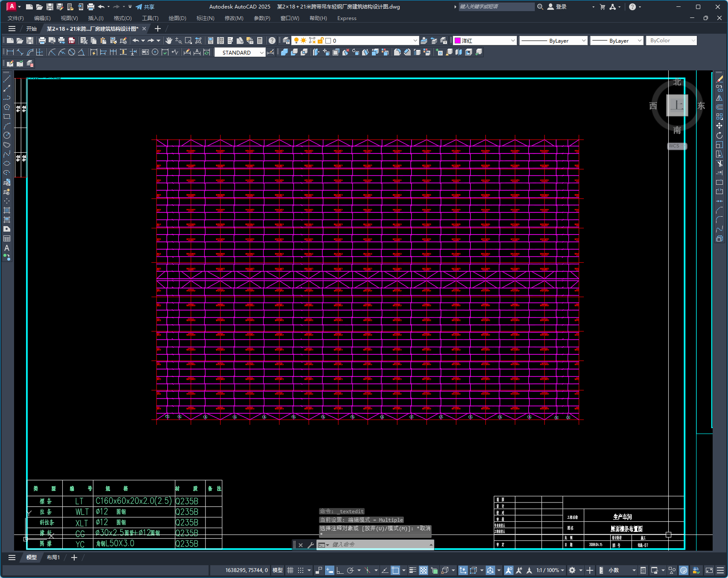Switch to the 布局1 layout tab

53,558
